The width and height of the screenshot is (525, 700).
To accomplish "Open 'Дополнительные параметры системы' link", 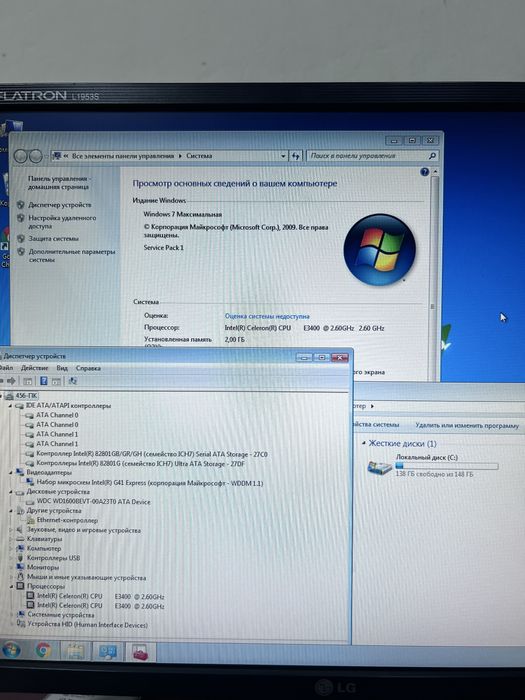I will [71, 255].
